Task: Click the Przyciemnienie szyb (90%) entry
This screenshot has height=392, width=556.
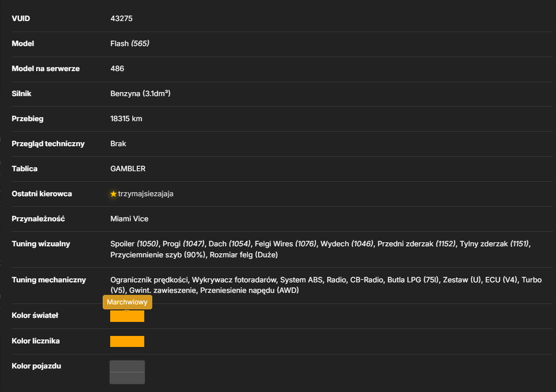Action: tap(158, 255)
